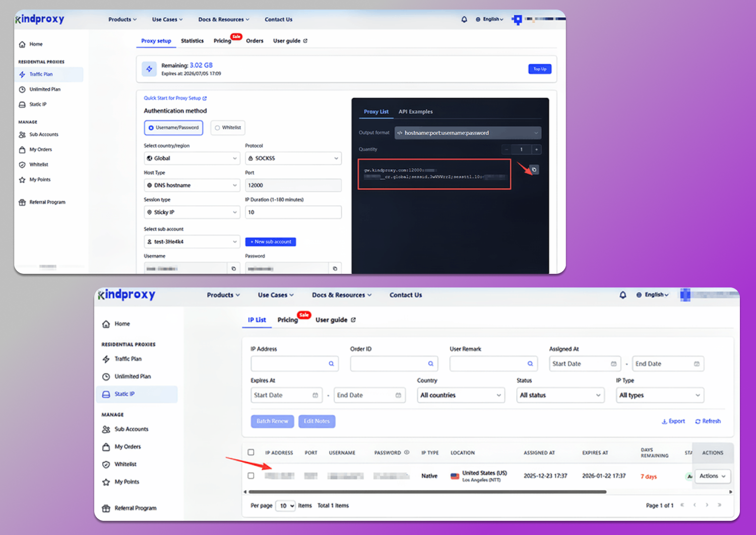Image resolution: width=756 pixels, height=535 pixels.
Task: Open the Protocol SOCKS5 dropdown
Action: coord(293,158)
